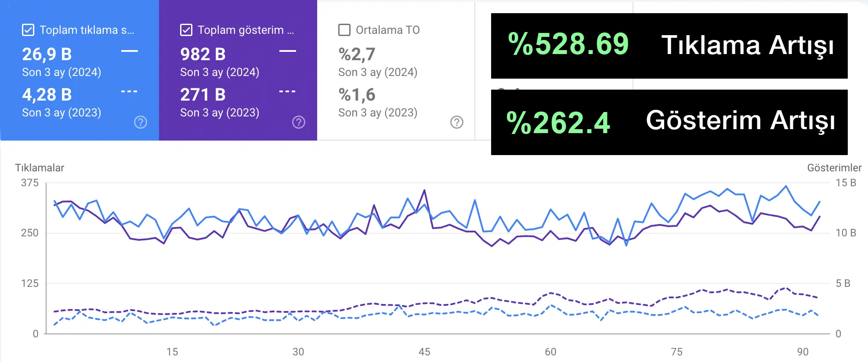Select the Ortalama TO metric card
The image size is (868, 362).
click(396, 70)
